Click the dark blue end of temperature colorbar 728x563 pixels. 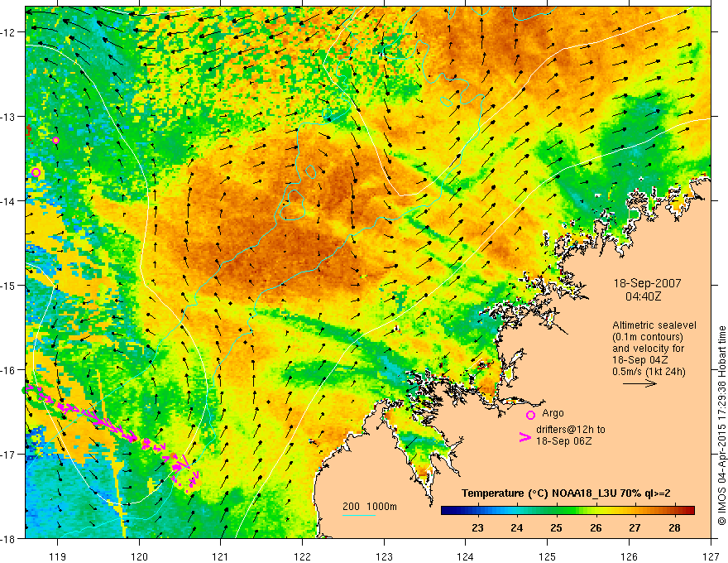447,511
